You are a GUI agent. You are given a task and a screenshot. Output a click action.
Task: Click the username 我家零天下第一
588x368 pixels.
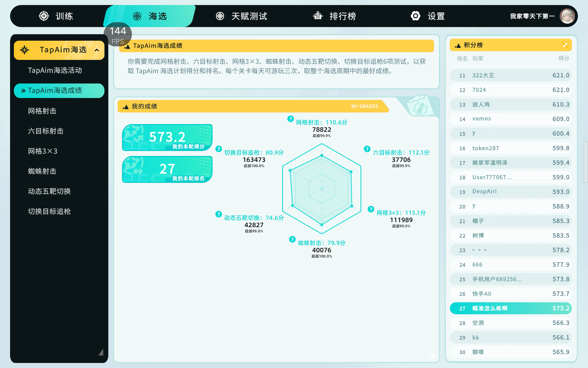[532, 16]
